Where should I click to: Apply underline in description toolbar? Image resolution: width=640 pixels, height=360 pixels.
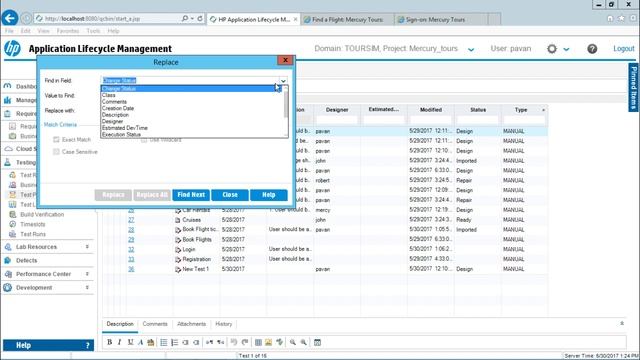[x=130, y=342]
